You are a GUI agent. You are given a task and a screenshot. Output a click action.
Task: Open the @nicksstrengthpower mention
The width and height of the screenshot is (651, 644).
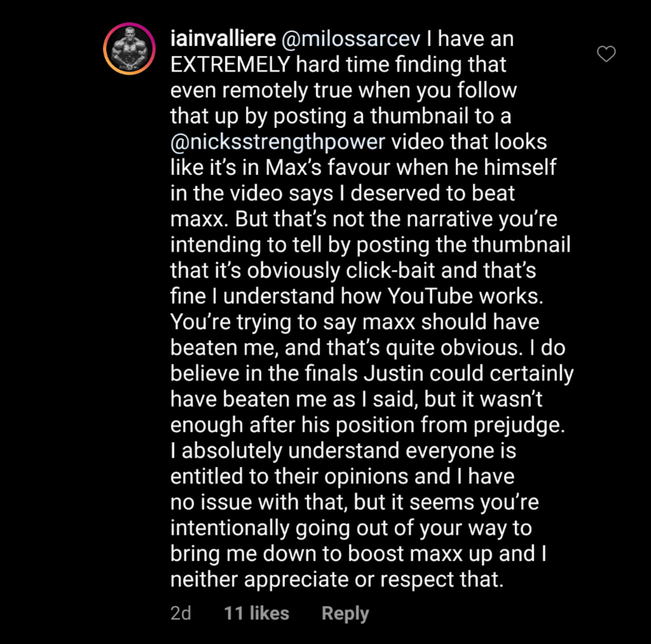pos(278,142)
